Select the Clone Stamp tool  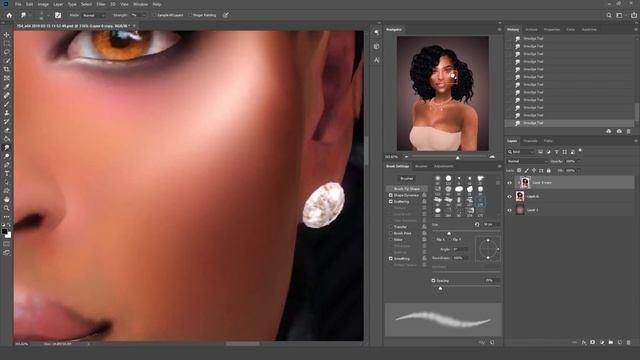click(7, 113)
